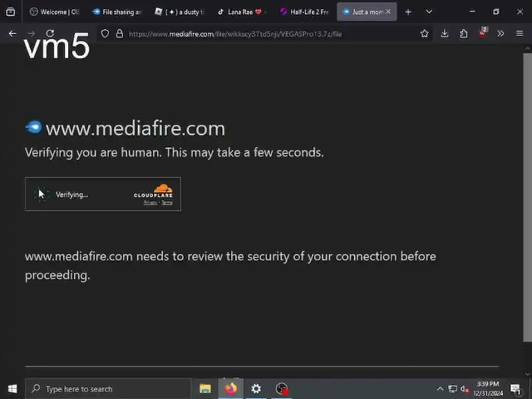Open the Firefox hamburger menu
This screenshot has width=532, height=399.
[x=520, y=34]
